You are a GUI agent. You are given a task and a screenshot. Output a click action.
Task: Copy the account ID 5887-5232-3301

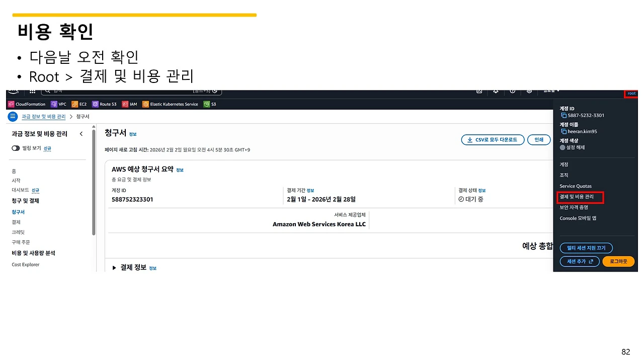[563, 115]
